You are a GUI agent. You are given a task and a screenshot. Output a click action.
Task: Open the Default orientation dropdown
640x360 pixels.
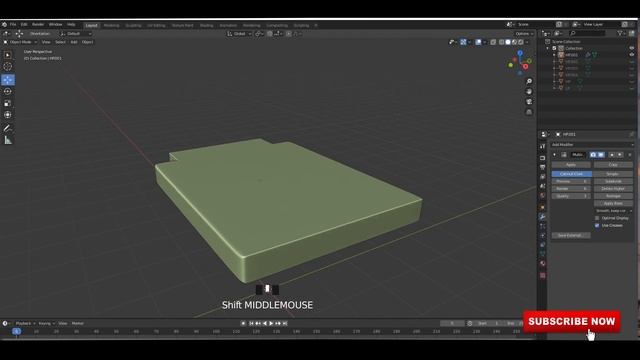76,34
